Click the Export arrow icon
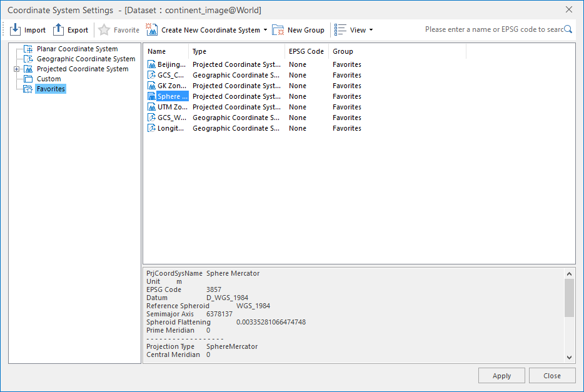Screen dimensions: 584x392 [58, 29]
